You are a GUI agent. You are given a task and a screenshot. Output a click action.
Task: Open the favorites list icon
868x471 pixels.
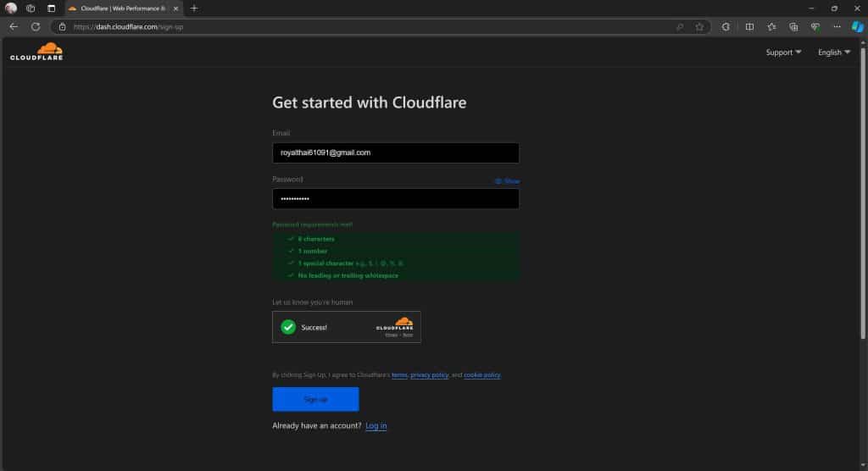point(771,26)
